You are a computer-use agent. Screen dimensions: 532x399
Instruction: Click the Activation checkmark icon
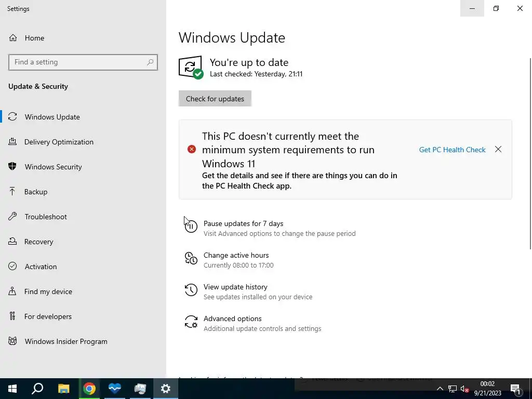pos(12,267)
